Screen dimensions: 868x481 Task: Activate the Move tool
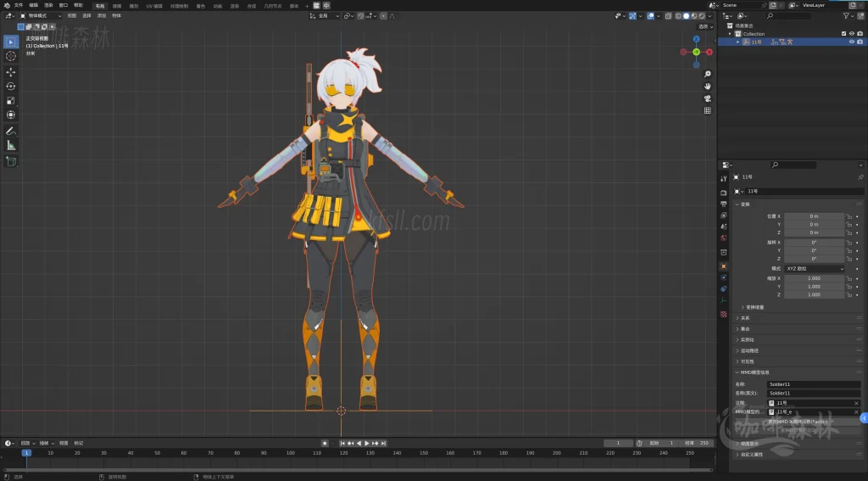pyautogui.click(x=10, y=72)
